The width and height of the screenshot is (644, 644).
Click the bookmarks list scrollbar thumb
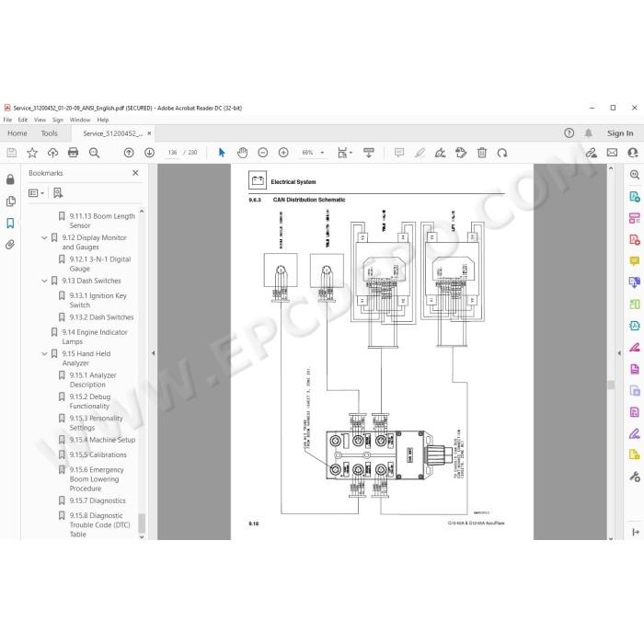point(142,523)
